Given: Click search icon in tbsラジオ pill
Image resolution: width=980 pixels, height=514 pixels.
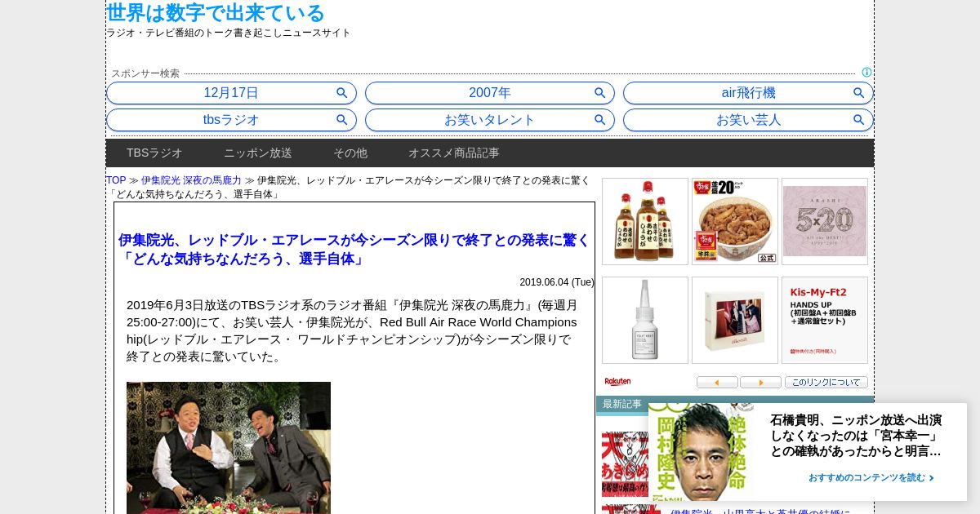Looking at the screenshot, I should (x=342, y=120).
